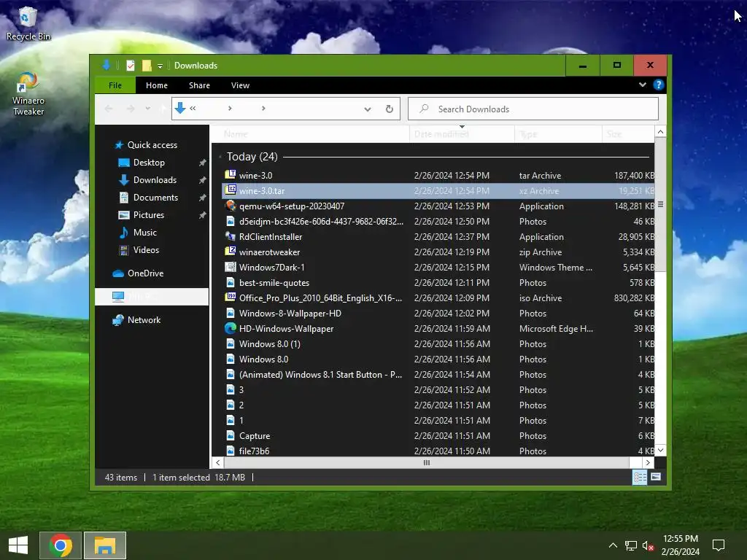Expand the ribbon with the chevron
Viewport: 747px width, 560px height.
(642, 85)
